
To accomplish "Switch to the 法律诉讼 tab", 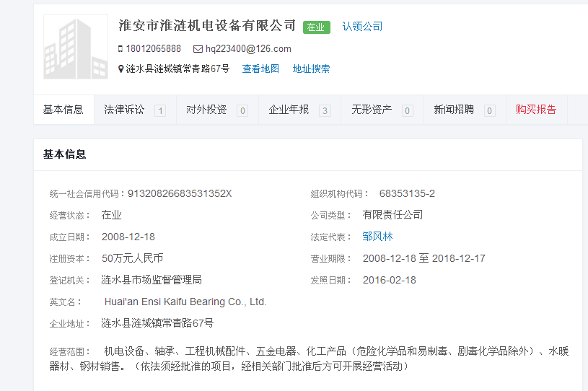I will tap(125, 110).
